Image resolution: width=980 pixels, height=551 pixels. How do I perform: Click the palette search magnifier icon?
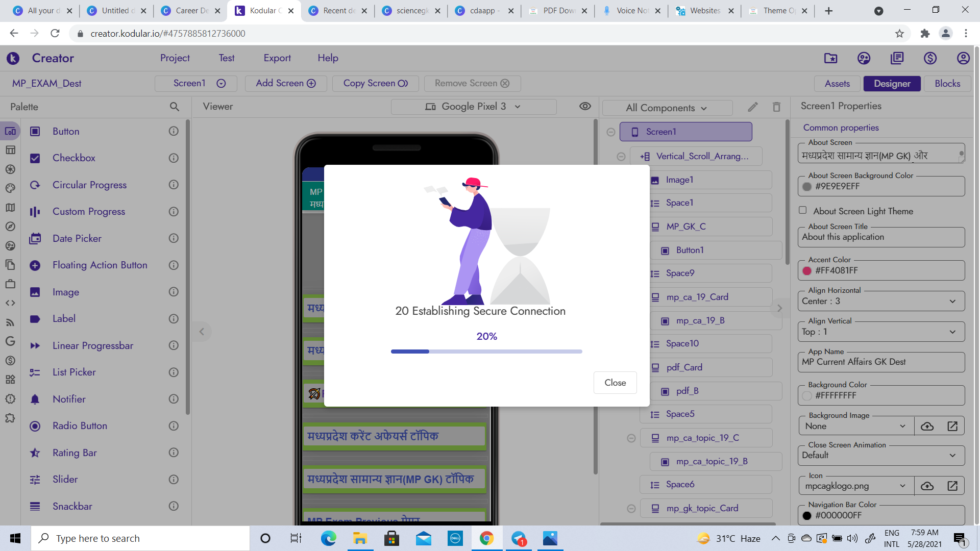click(x=175, y=107)
